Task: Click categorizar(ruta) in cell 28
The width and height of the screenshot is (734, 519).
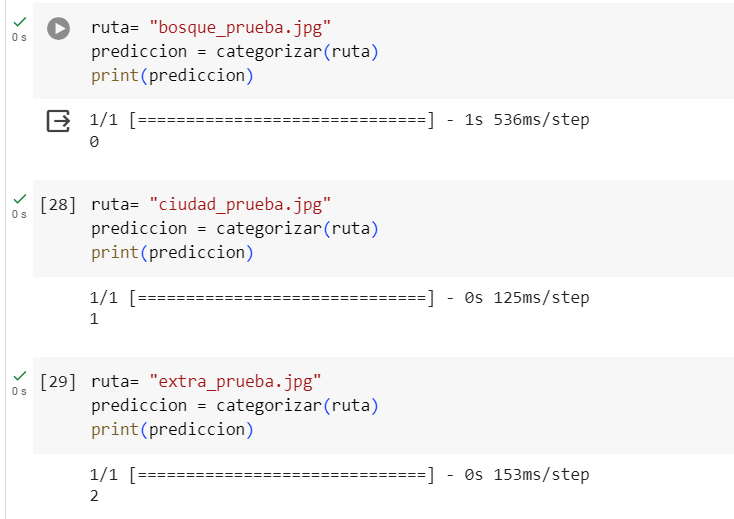Action: pyautogui.click(x=297, y=229)
